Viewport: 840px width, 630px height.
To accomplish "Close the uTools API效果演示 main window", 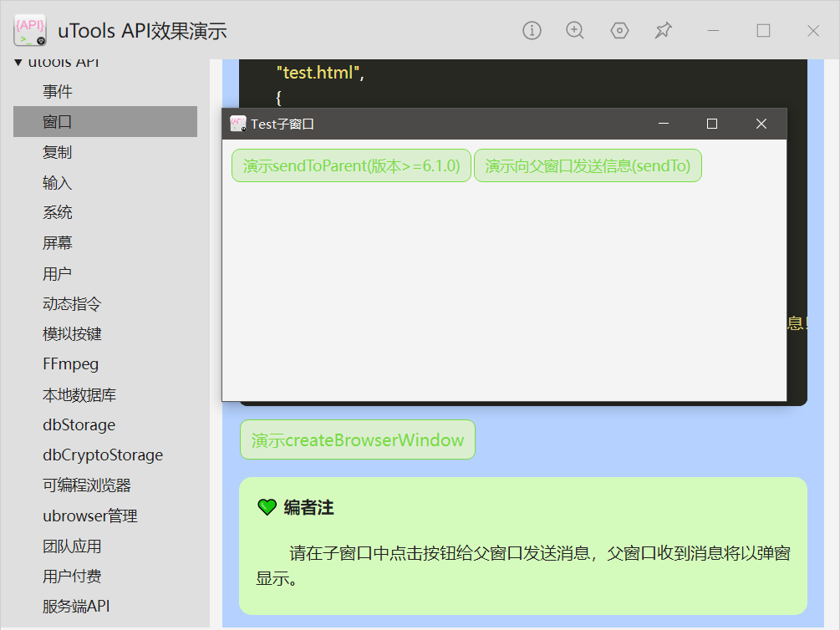I will [813, 31].
